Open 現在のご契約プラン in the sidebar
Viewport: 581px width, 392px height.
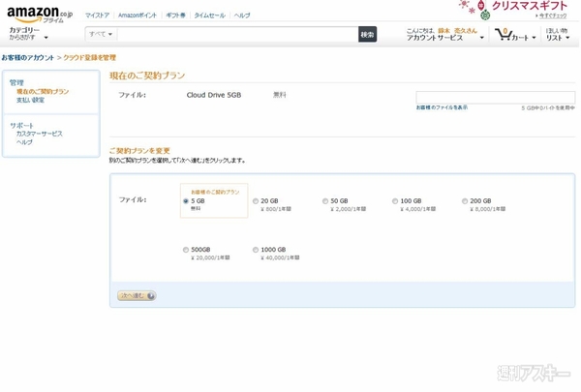pyautogui.click(x=43, y=92)
